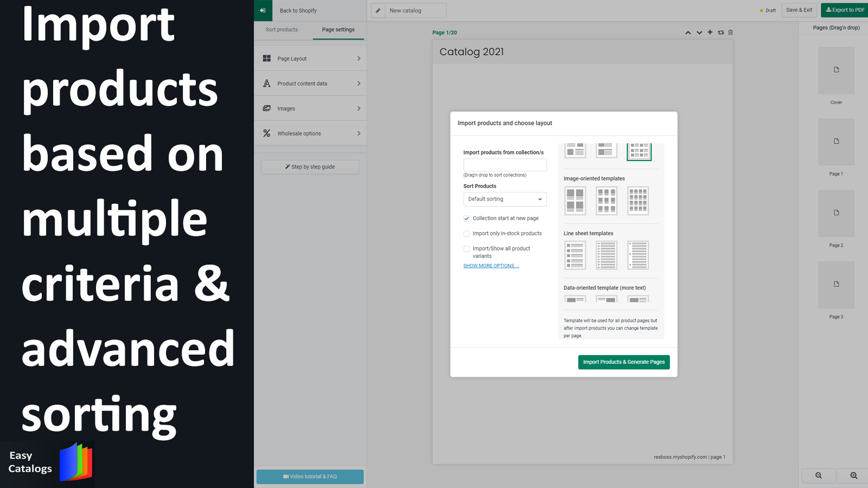This screenshot has width=868, height=488.
Task: Enable Import only in-stock products
Action: (x=467, y=234)
